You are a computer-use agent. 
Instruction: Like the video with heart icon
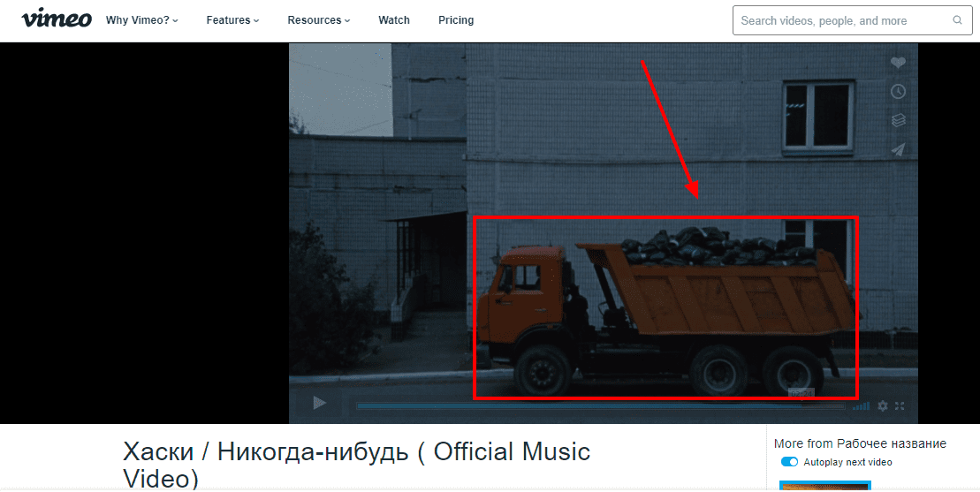(898, 63)
